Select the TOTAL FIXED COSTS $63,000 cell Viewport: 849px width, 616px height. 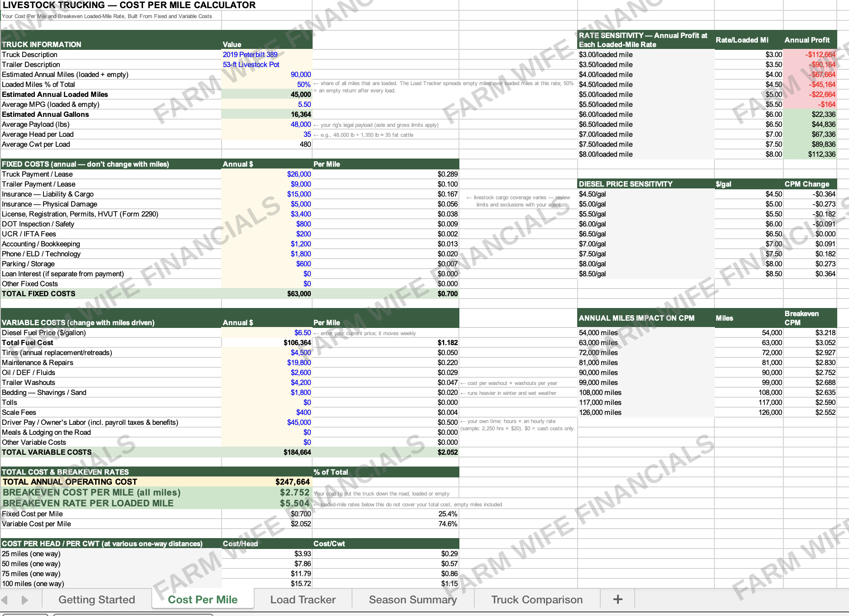pos(267,294)
